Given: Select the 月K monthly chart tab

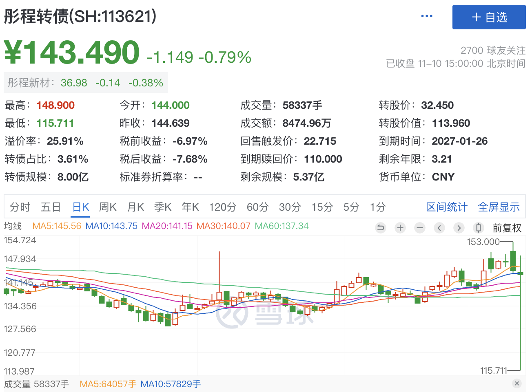Looking at the screenshot, I should tap(135, 207).
